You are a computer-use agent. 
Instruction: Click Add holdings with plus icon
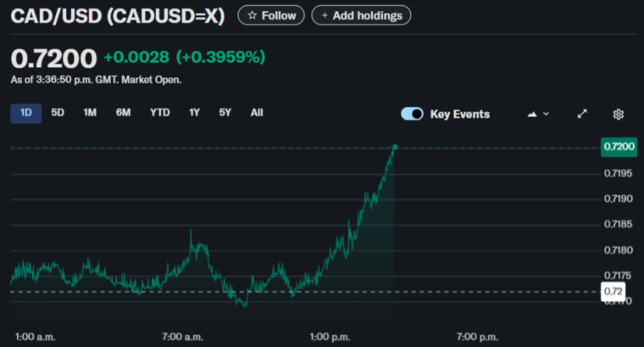(361, 15)
